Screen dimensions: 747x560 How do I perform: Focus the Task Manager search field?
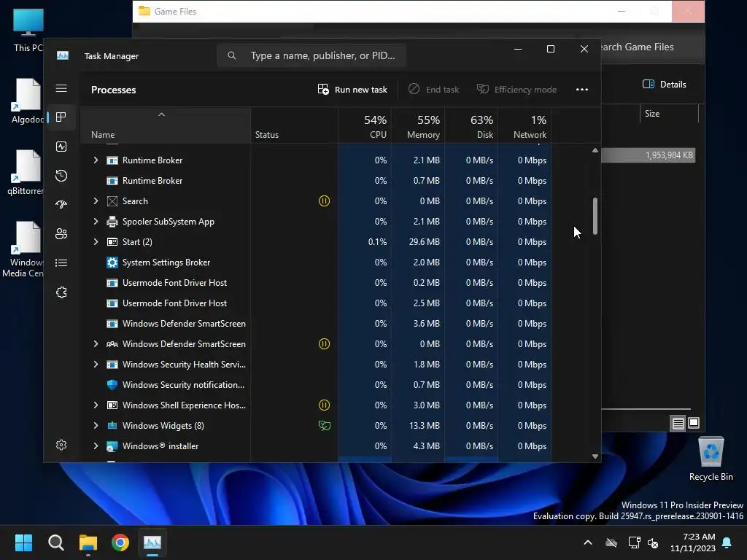(x=311, y=55)
